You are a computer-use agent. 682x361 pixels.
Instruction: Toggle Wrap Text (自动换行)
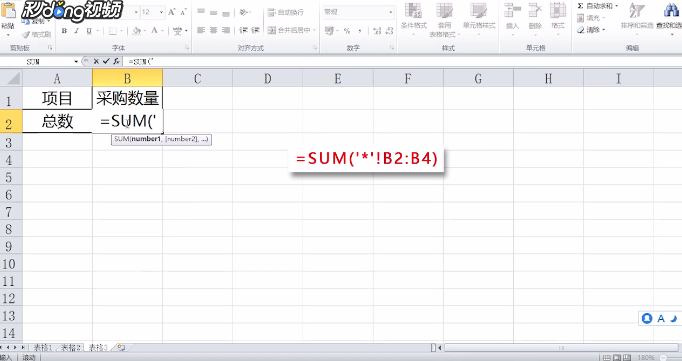[x=285, y=12]
